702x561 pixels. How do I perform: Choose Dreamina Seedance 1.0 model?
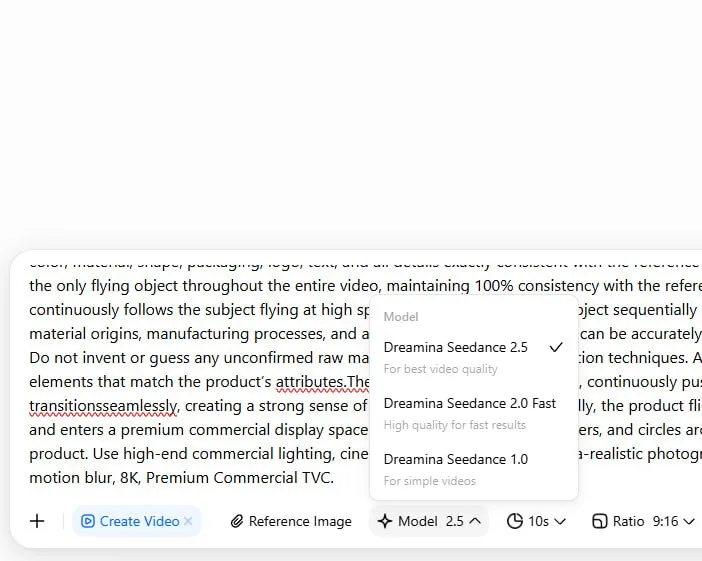[x=474, y=469]
